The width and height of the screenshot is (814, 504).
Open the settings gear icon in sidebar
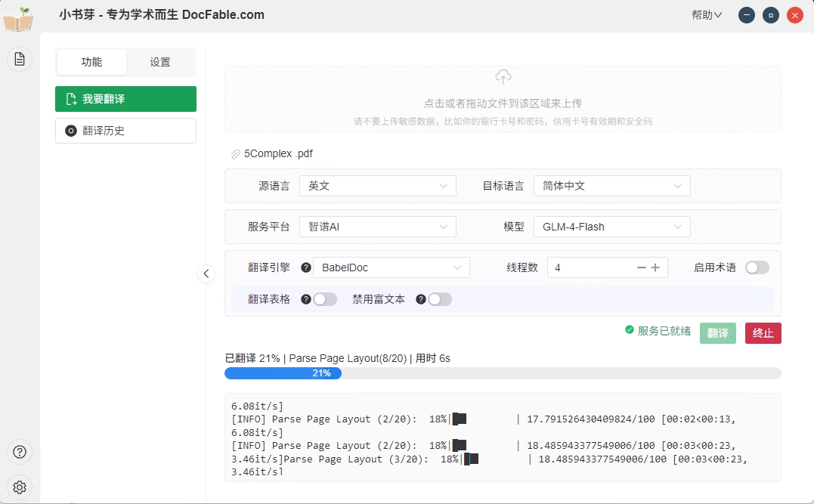click(20, 487)
